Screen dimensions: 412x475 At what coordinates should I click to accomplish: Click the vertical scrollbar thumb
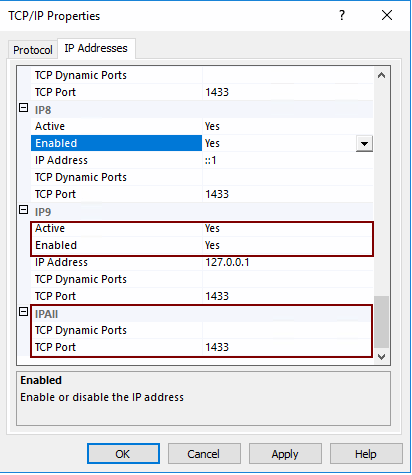click(x=382, y=322)
